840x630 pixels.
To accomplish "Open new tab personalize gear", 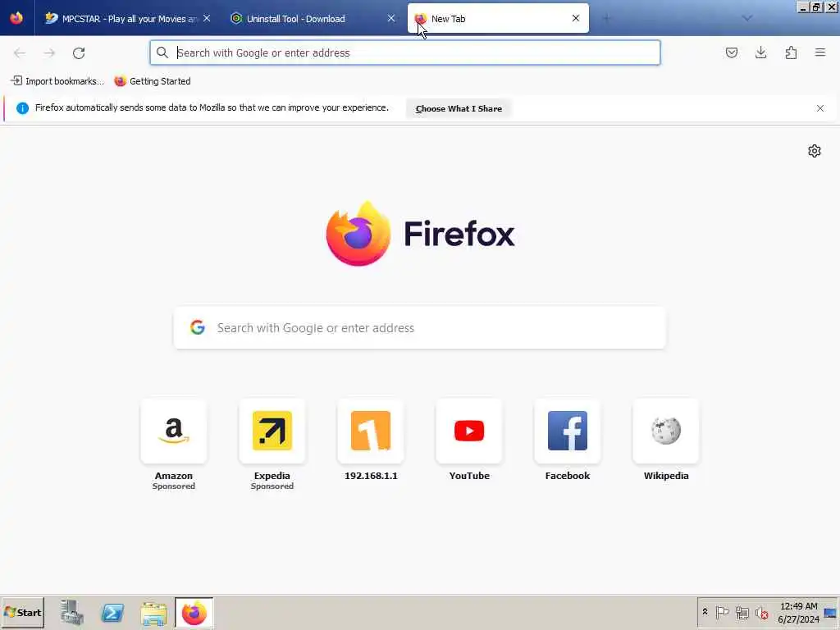I will pyautogui.click(x=814, y=151).
